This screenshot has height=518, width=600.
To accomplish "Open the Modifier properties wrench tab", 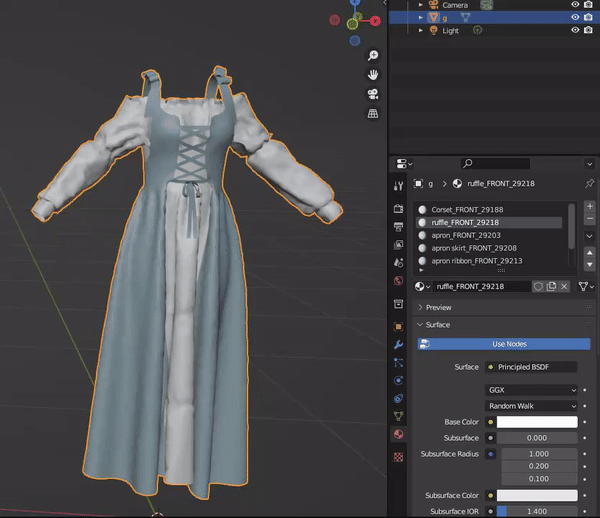I will pos(398,343).
